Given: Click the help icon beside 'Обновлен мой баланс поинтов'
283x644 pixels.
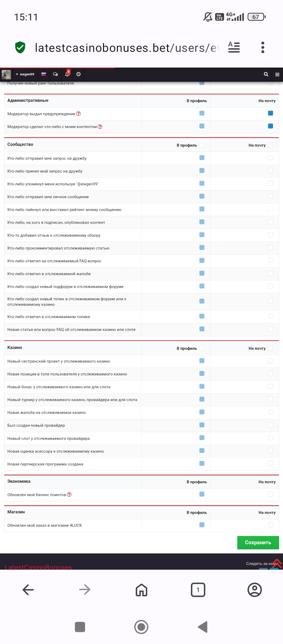Looking at the screenshot, I should pyautogui.click(x=69, y=495).
